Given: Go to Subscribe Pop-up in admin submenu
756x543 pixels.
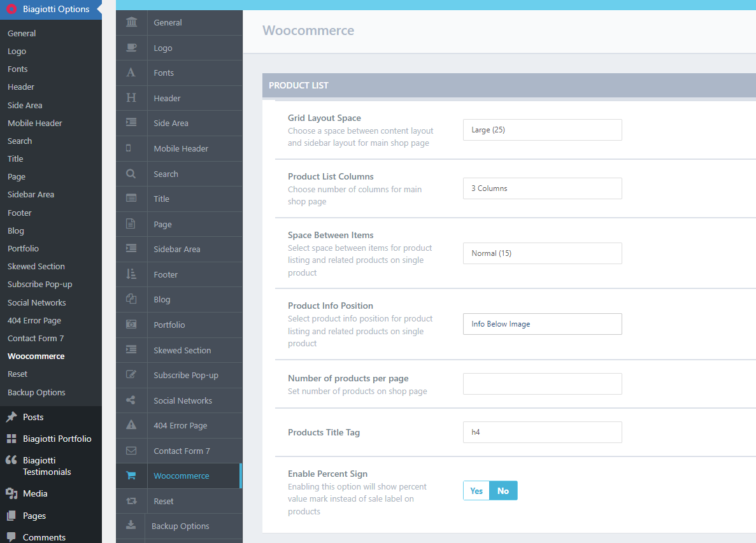Looking at the screenshot, I should [40, 285].
